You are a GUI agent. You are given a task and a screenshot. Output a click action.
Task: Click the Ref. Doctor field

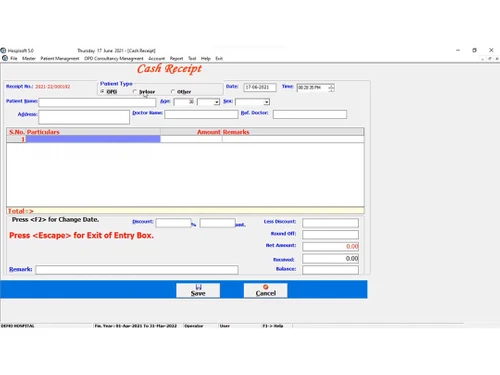pyautogui.click(x=310, y=114)
